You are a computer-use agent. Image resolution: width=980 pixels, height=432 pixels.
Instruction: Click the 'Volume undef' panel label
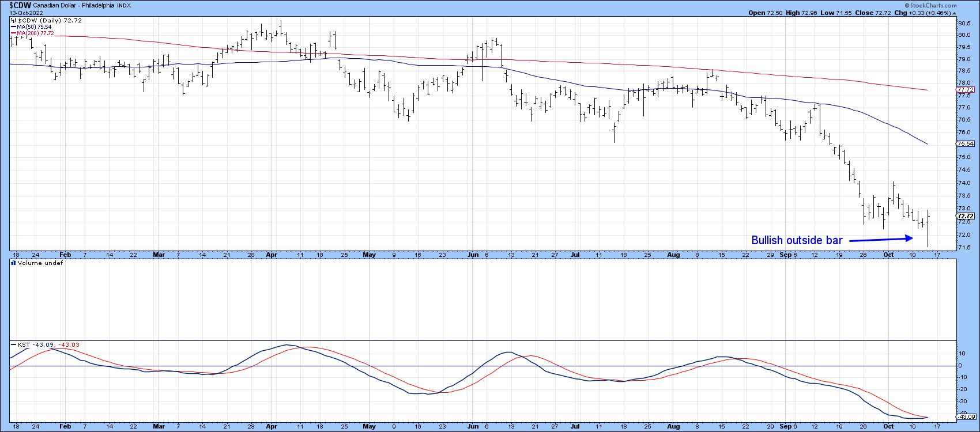35,263
